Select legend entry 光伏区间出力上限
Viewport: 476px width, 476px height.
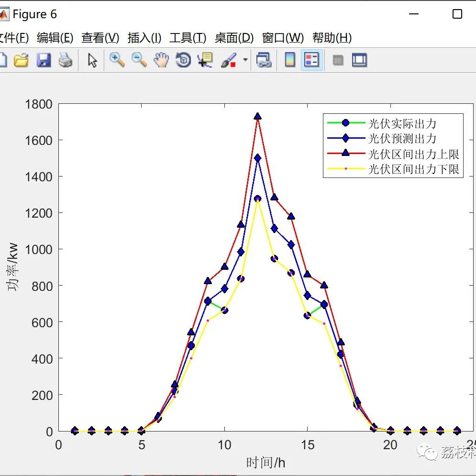[413, 154]
